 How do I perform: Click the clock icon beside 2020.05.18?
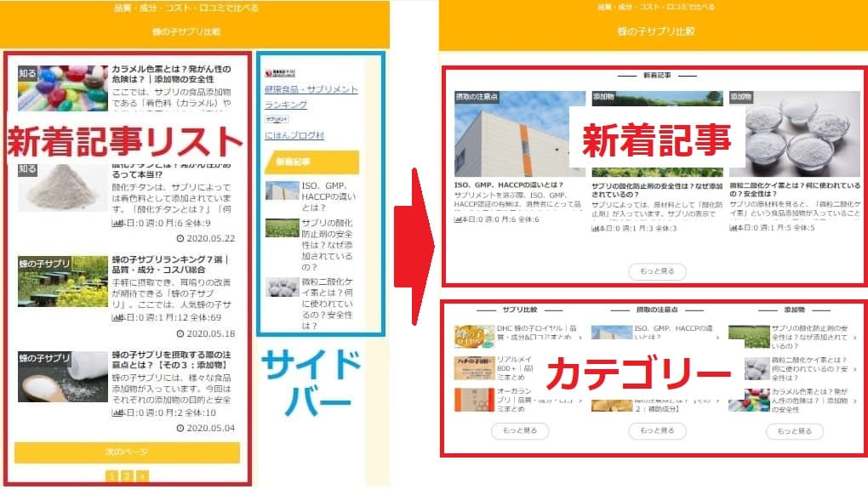click(x=180, y=333)
